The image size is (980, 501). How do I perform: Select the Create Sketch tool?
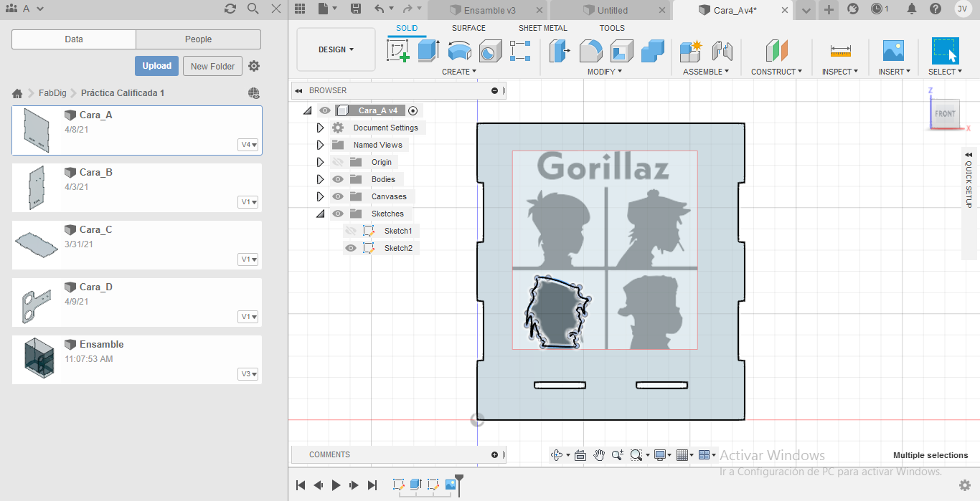[x=398, y=51]
